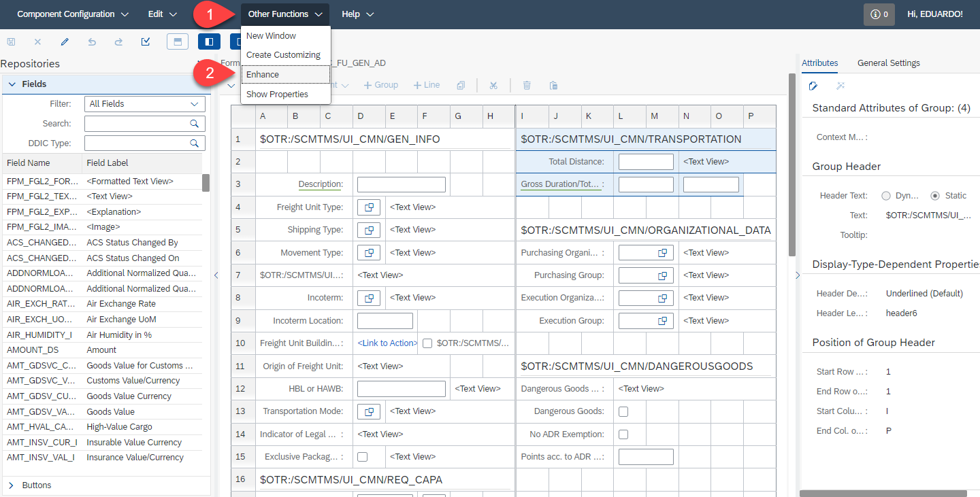Click the HBL or HAWB input field
The image size is (980, 497).
tap(402, 389)
